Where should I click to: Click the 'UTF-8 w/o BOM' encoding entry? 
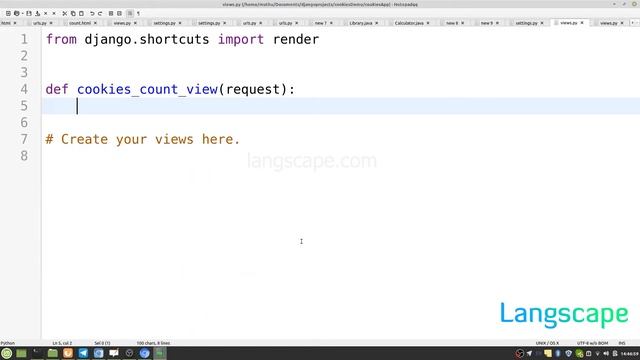coord(592,343)
